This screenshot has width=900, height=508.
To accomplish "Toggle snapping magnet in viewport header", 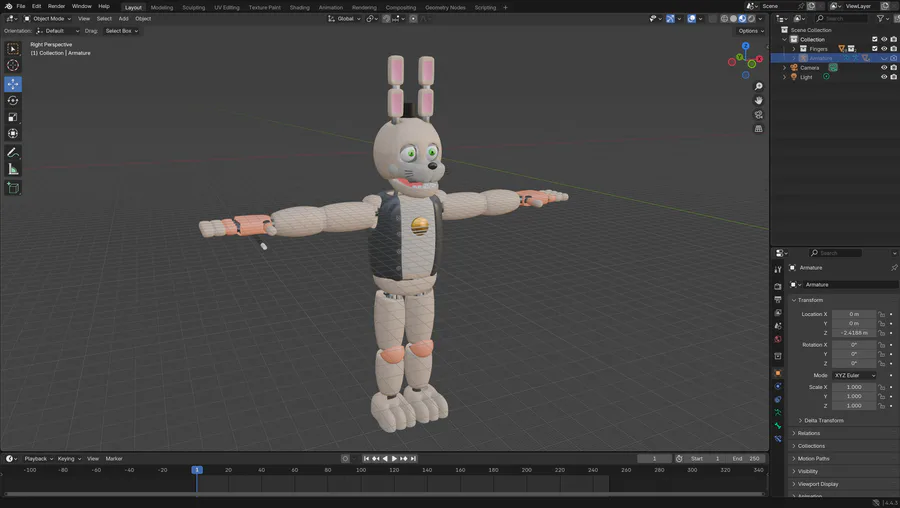I will 386,18.
